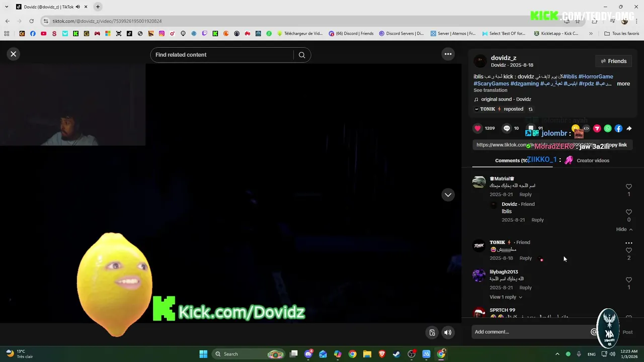Like the Matrial comment heart
Viewport: 644px width, 362px height.
point(628,187)
